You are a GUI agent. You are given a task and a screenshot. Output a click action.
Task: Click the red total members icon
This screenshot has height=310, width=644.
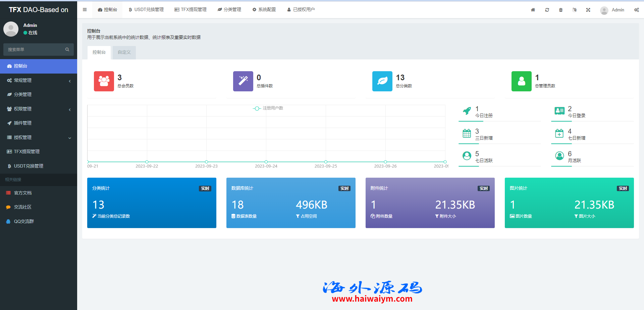[x=104, y=81]
